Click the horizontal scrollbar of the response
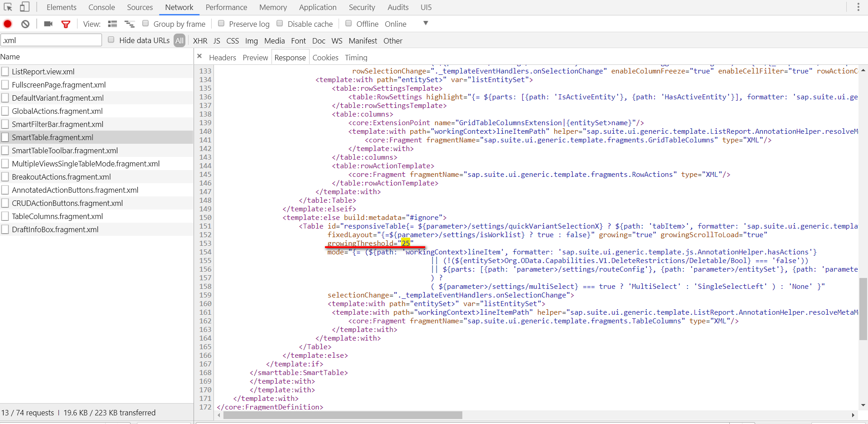 [343, 415]
